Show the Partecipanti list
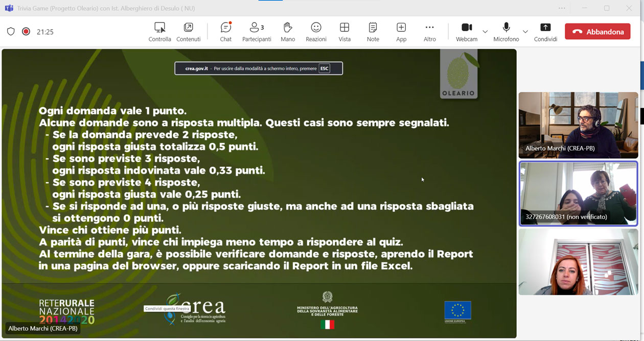 (x=257, y=32)
